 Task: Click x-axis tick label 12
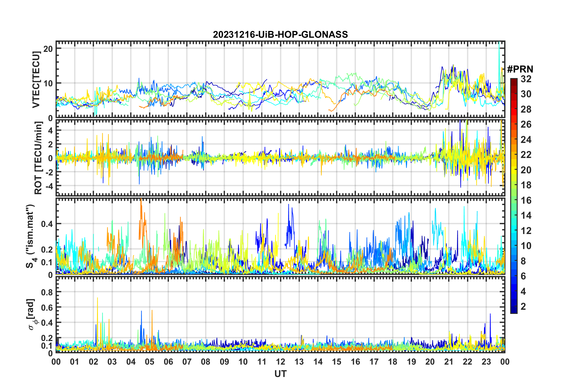(280, 362)
